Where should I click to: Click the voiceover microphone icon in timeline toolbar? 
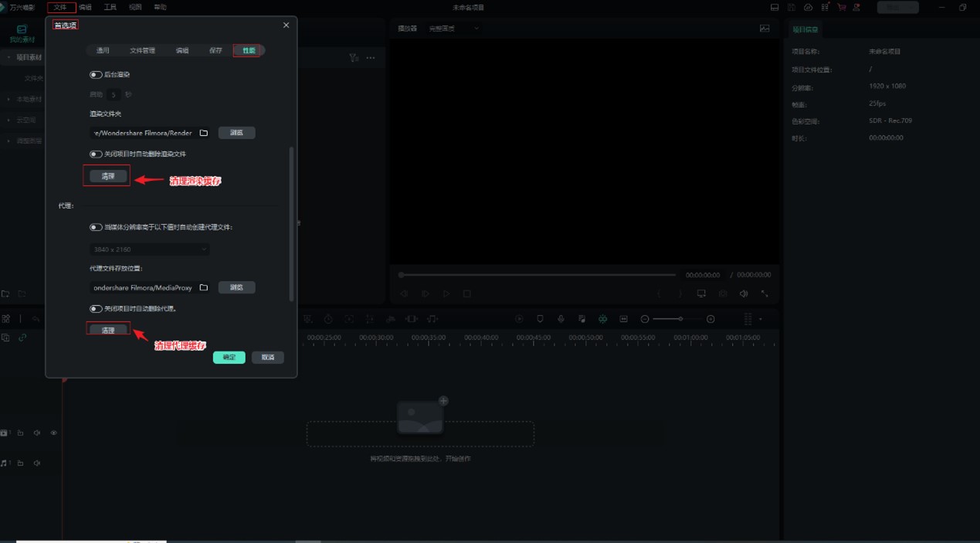tap(561, 319)
